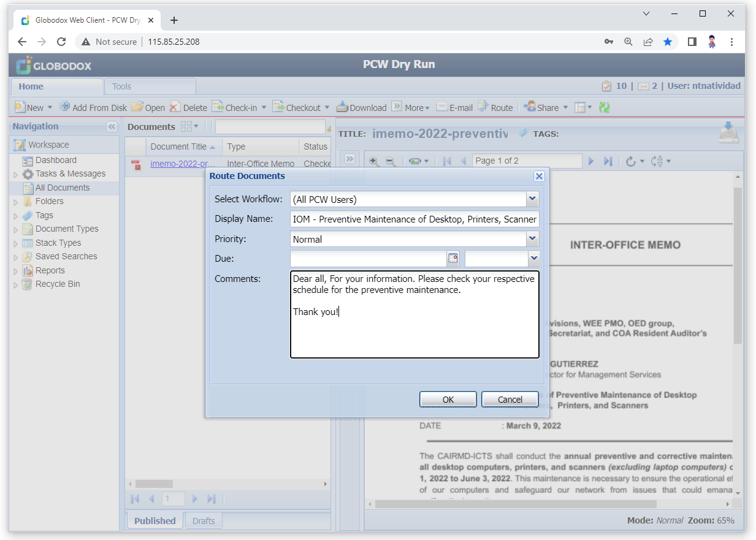Sort by Document Title column header
Viewport: 756px width, 540px height.
tap(184, 146)
